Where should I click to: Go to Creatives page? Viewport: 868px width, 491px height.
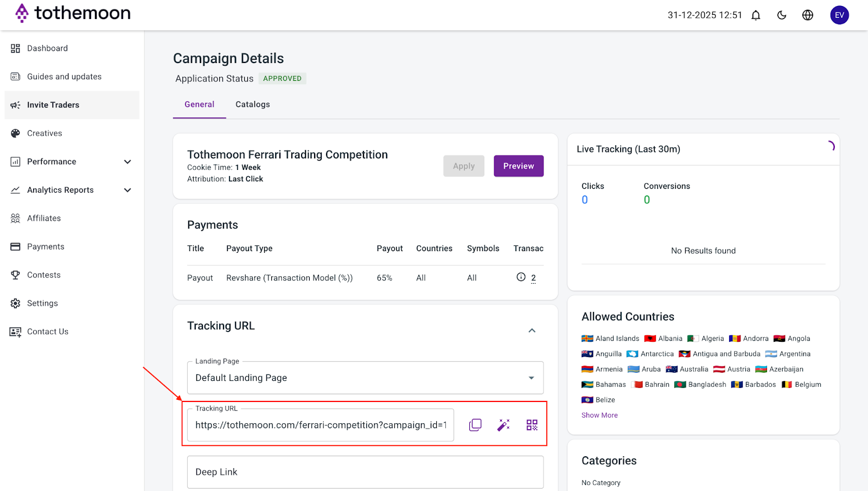[72, 133]
